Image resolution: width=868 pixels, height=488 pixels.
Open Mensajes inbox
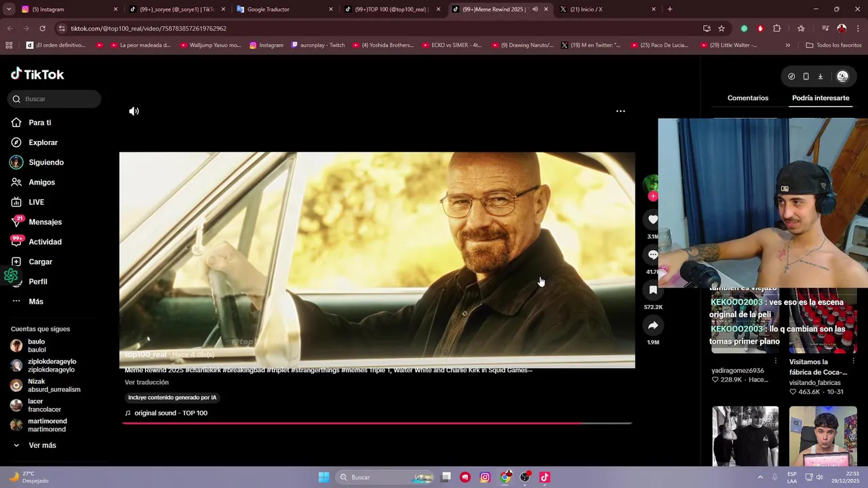coord(45,222)
